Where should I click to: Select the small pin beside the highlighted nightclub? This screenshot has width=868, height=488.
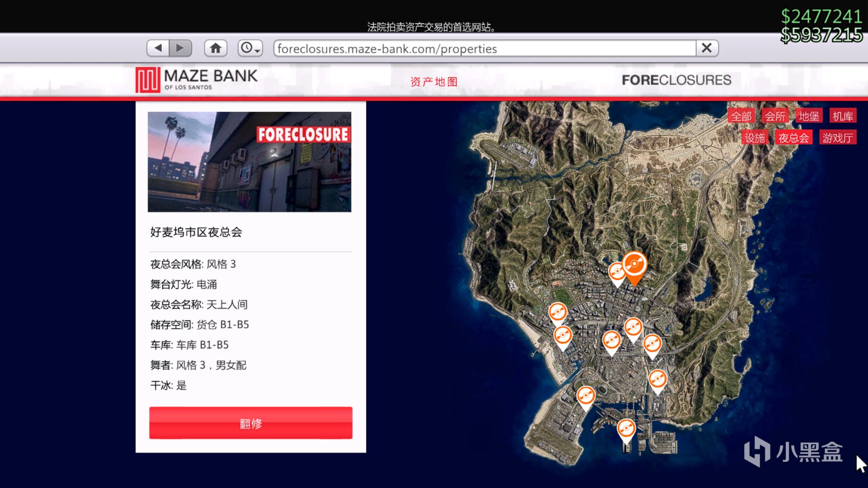pyautogui.click(x=617, y=272)
